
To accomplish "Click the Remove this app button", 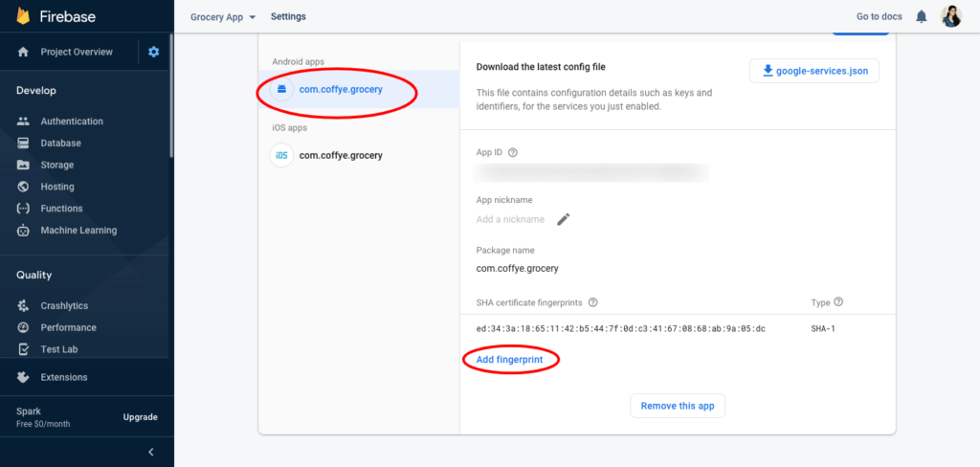I will pyautogui.click(x=678, y=406).
